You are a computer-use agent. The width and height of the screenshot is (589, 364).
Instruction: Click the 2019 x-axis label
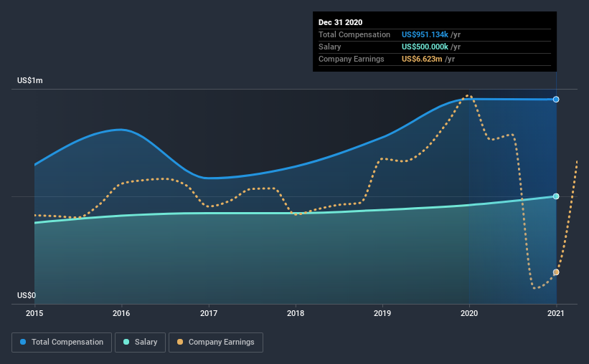(x=382, y=313)
